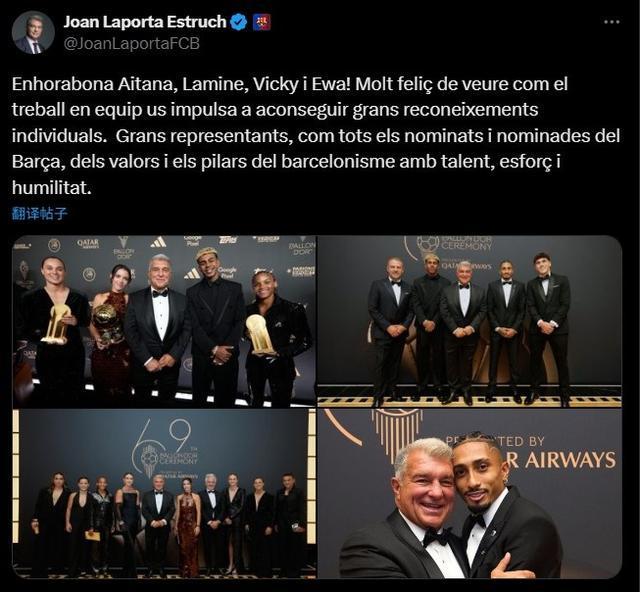640x592 pixels.
Task: Open the @JoanLaportaFCB handle link
Action: pyautogui.click(x=132, y=43)
